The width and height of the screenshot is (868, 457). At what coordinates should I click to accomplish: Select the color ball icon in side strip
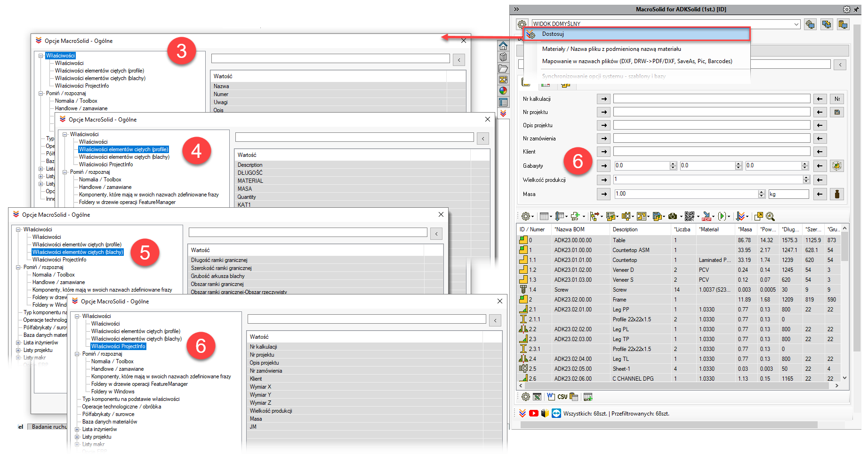point(503,90)
